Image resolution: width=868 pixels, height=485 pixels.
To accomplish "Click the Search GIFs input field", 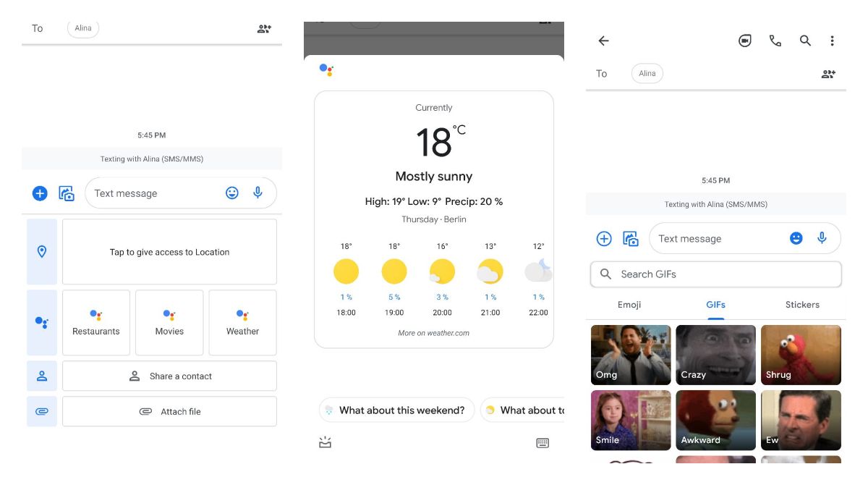I will pyautogui.click(x=715, y=274).
